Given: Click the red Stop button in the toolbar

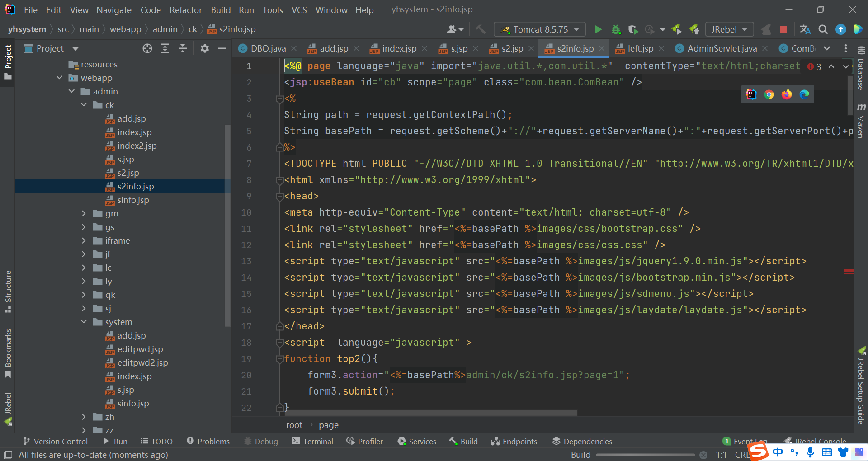Looking at the screenshot, I should click(x=783, y=29).
